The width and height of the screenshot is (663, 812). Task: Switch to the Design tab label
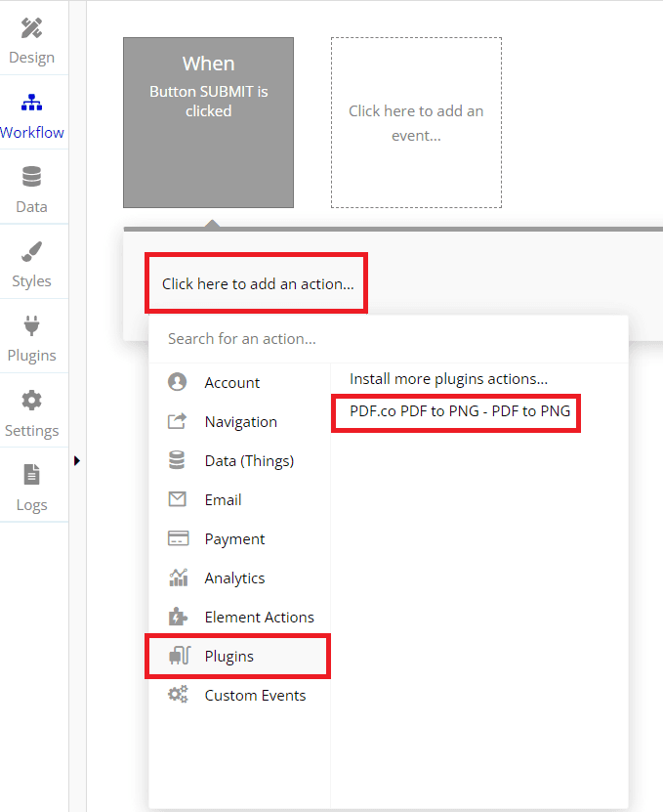point(31,57)
